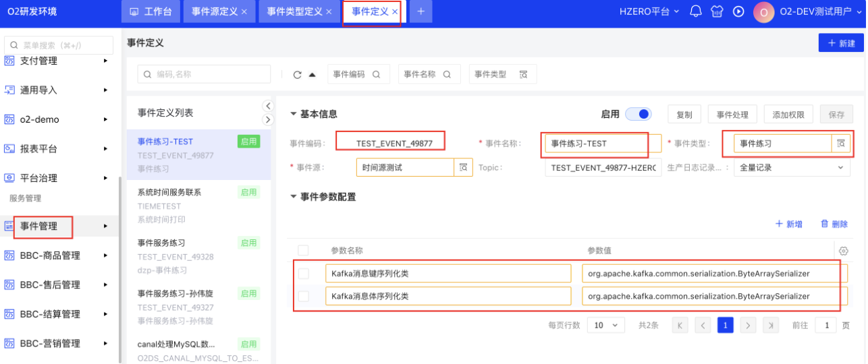Click the table settings gear icon
Image resolution: width=868 pixels, height=364 pixels.
point(843,251)
